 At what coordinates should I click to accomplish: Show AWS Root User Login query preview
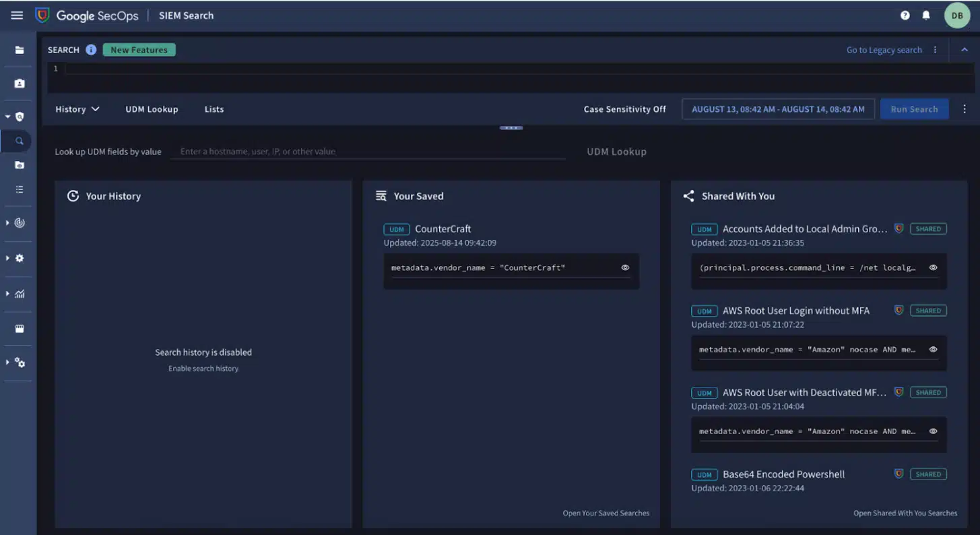click(933, 350)
